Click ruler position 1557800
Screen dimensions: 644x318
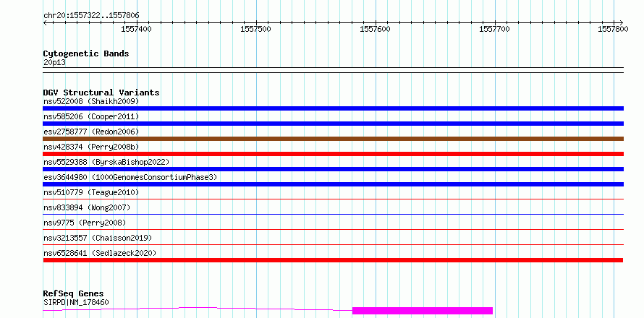tap(614, 29)
